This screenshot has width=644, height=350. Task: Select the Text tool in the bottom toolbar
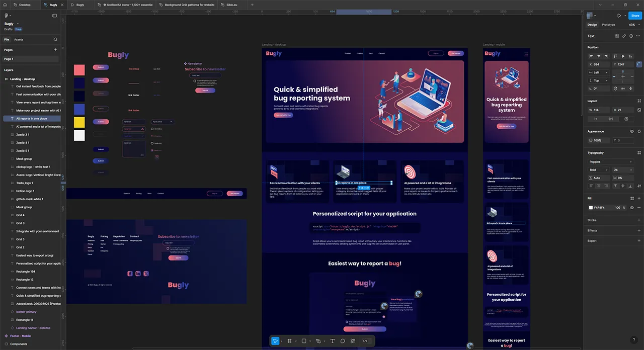332,341
